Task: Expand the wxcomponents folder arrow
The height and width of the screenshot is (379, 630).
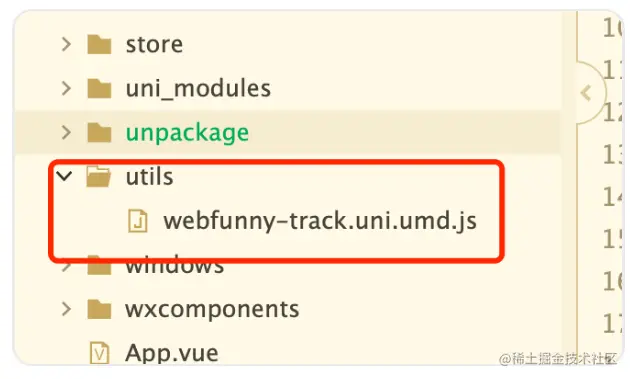Action: click(x=66, y=309)
